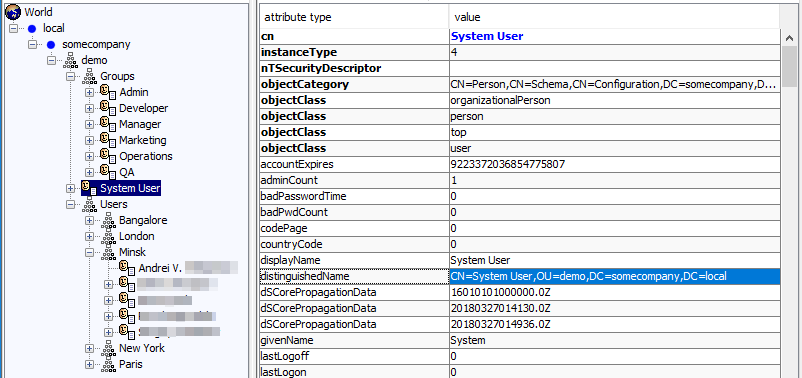Click the accountExpires value 9223372036854775807

[508, 164]
